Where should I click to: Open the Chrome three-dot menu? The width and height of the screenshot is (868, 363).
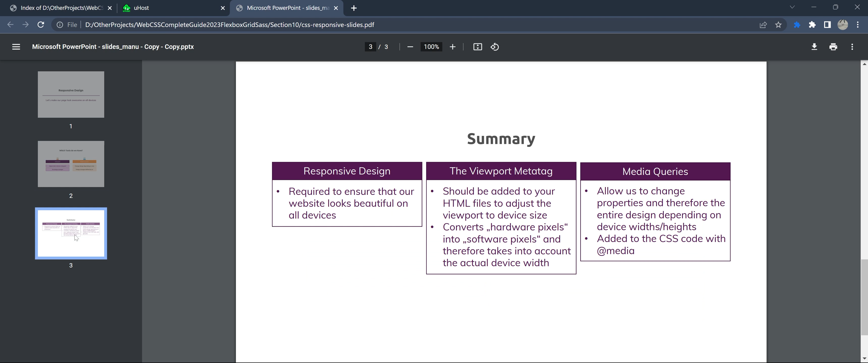[x=858, y=25]
